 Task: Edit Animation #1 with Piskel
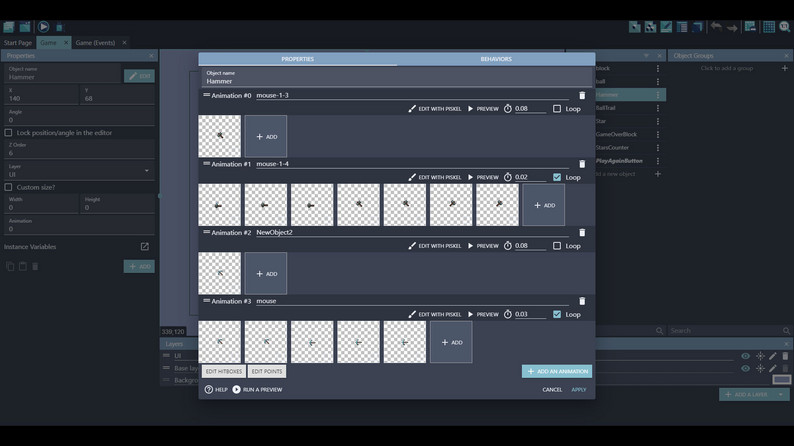tap(434, 177)
